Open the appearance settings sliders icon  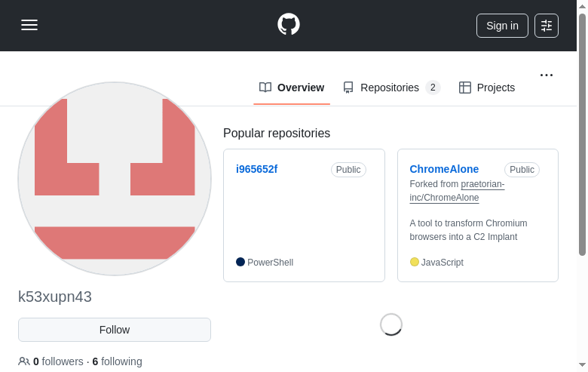tap(547, 26)
